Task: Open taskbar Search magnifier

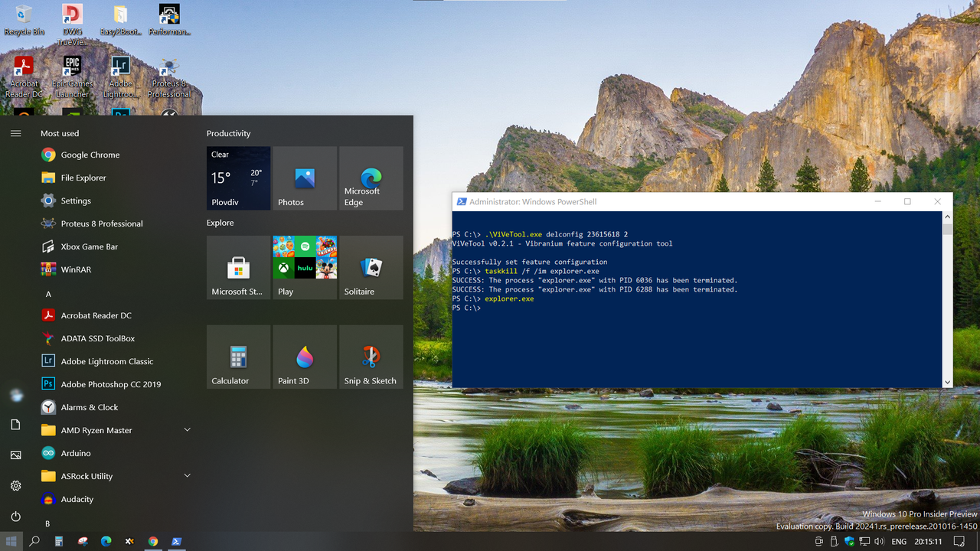Action: [34, 541]
